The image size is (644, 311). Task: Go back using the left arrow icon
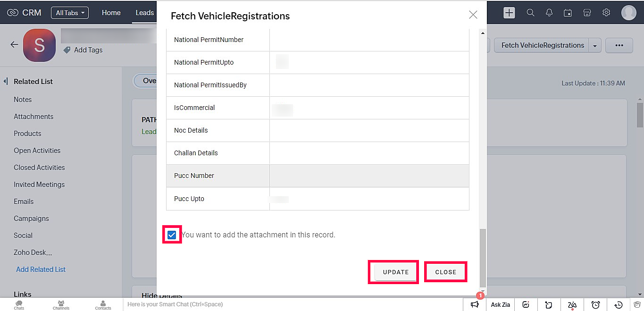(14, 44)
